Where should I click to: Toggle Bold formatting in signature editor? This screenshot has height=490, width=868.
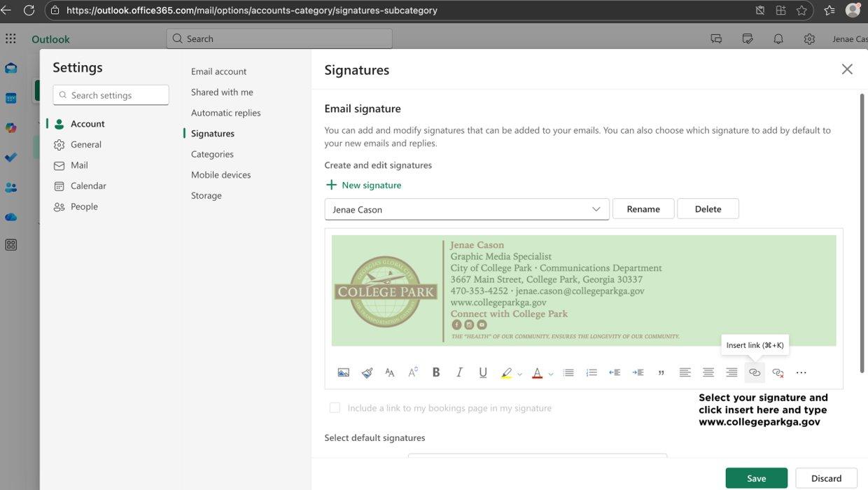pos(436,372)
